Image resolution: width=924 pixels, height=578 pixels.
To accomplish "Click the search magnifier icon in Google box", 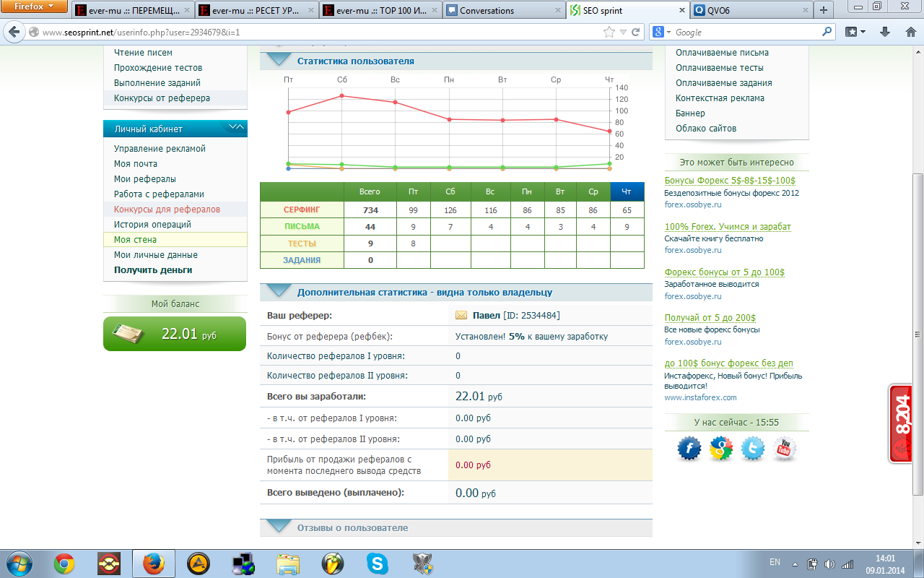I will click(x=827, y=32).
